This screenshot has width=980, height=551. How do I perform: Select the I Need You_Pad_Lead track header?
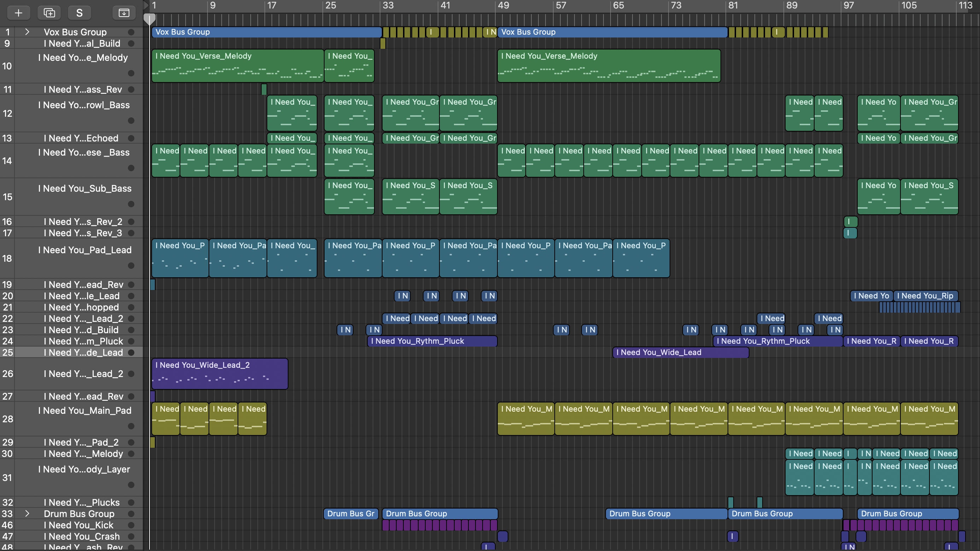84,250
